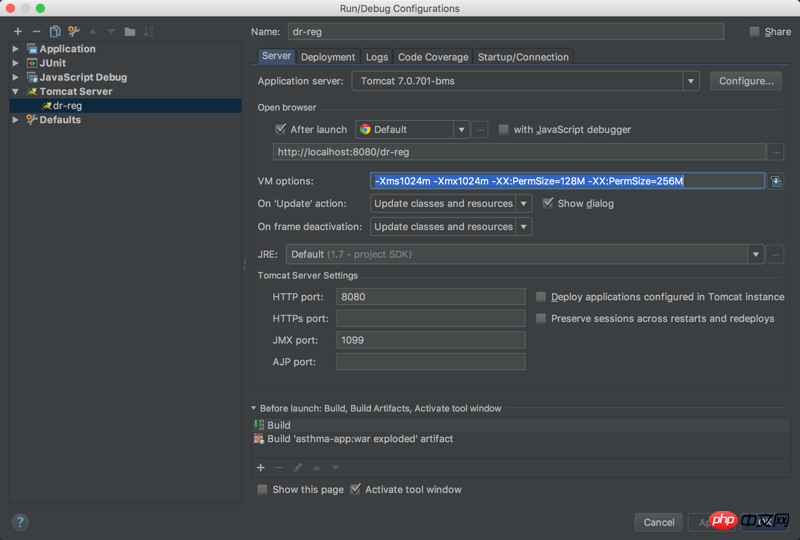Enable with JavaScript debugger checkbox
Image resolution: width=800 pixels, height=540 pixels.
click(504, 129)
